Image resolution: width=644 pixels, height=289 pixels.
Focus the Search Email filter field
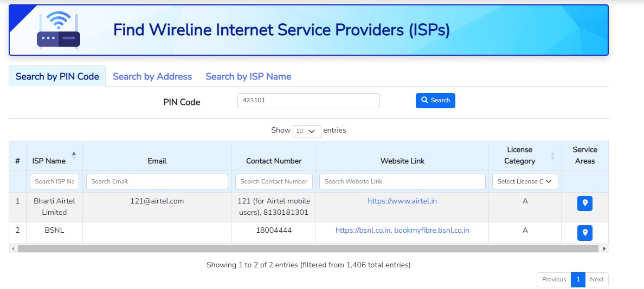click(x=157, y=182)
